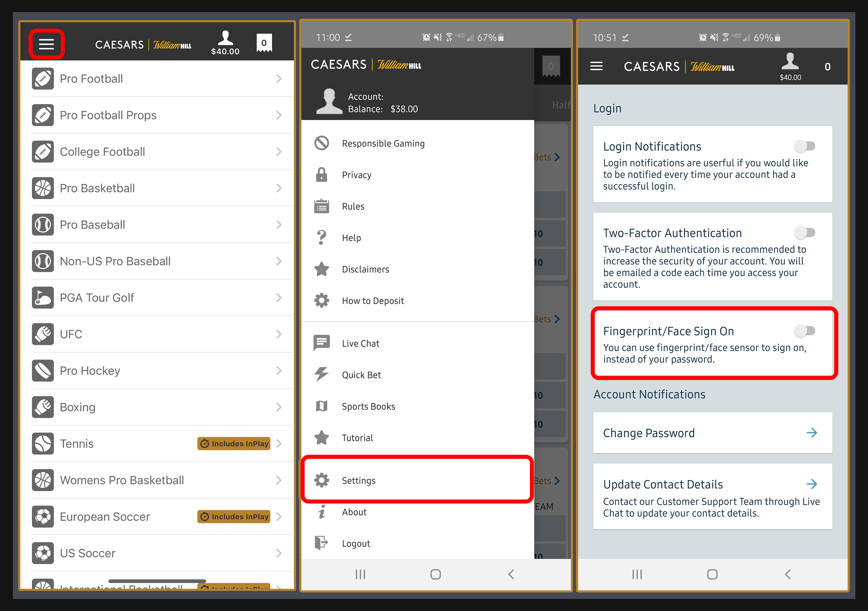The height and width of the screenshot is (611, 868).
Task: Expand Womens Pro Basketball chevron
Action: coord(279,480)
